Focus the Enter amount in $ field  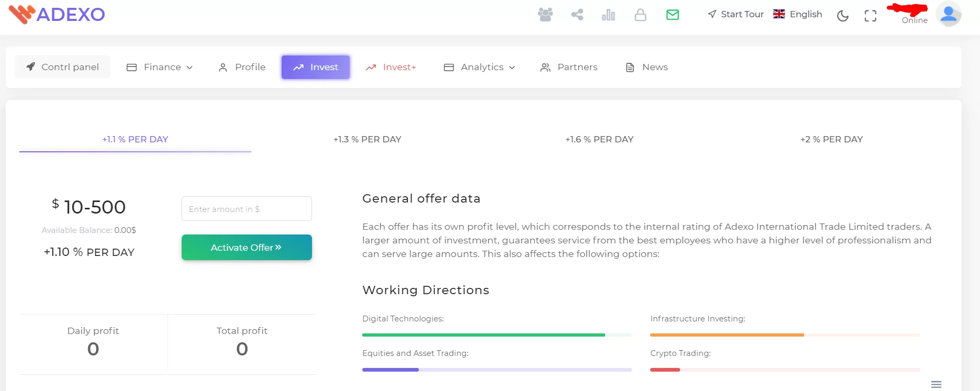click(x=247, y=209)
